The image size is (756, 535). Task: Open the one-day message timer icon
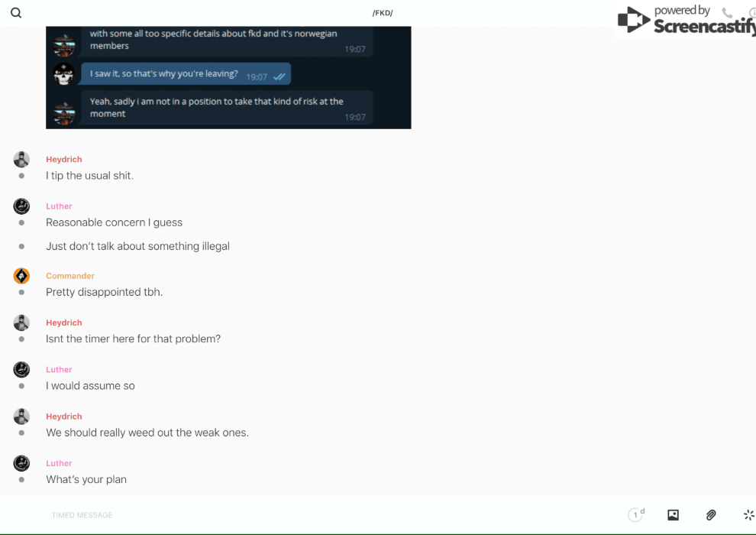coord(636,514)
